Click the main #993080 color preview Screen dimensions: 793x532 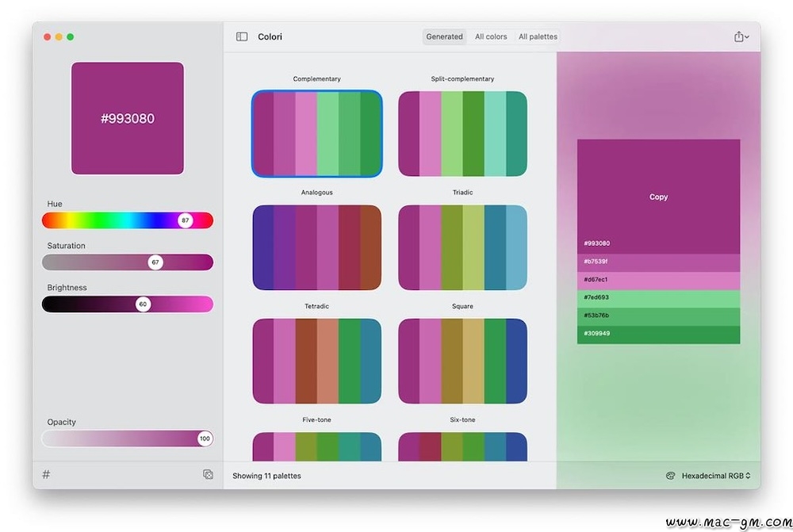128,118
